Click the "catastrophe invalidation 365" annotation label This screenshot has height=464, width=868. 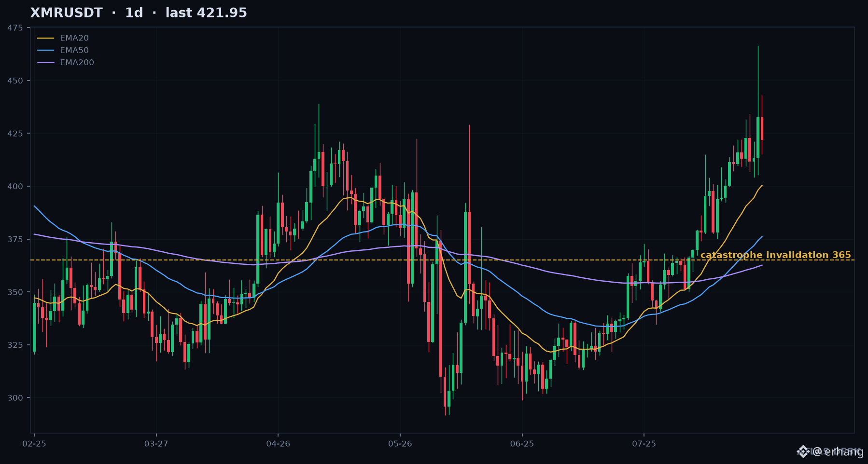[775, 255]
